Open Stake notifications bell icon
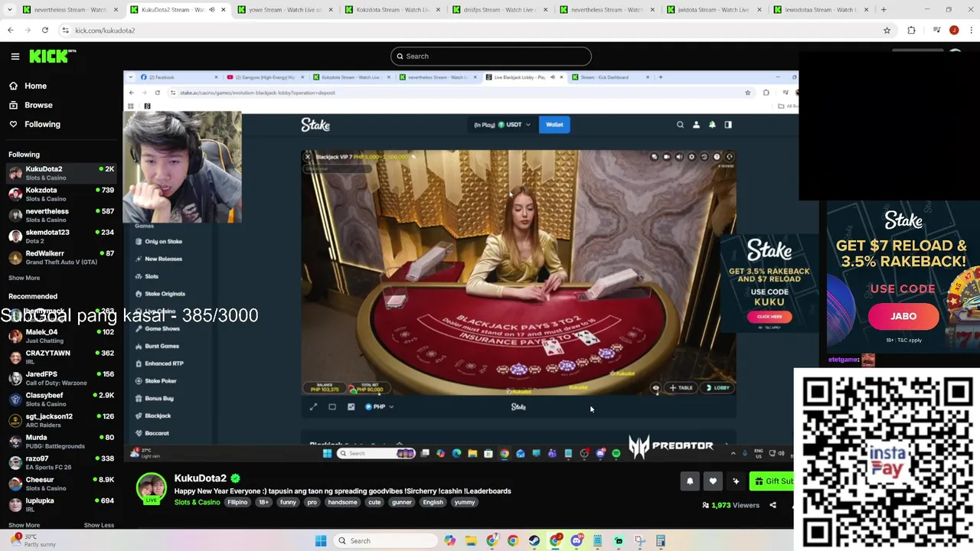This screenshot has height=551, width=980. coord(712,125)
